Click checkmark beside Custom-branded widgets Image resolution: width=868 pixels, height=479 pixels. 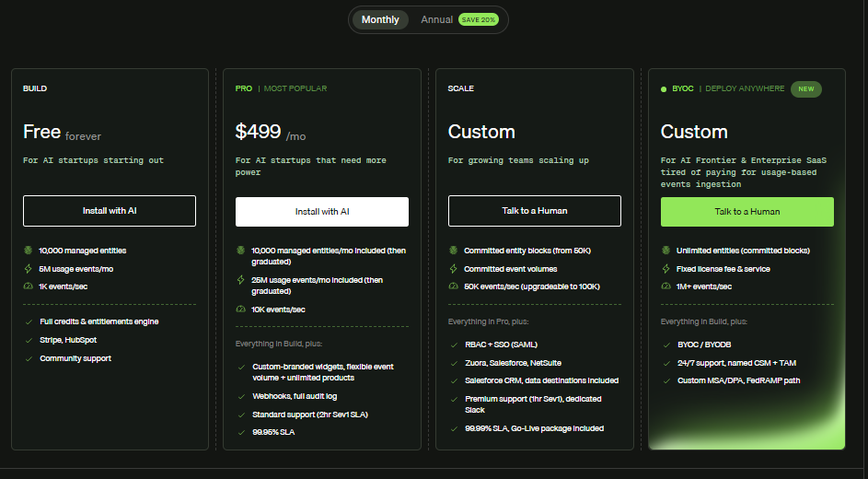coord(241,368)
